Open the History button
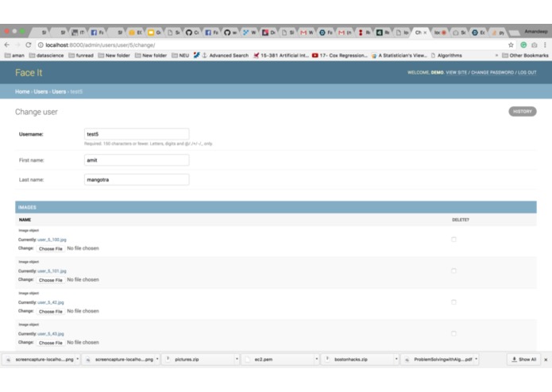 pyautogui.click(x=523, y=111)
